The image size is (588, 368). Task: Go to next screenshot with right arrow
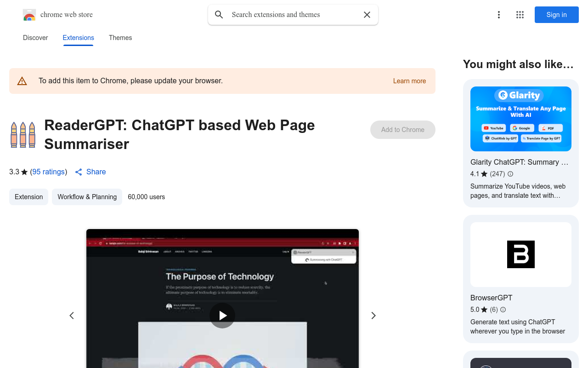pos(373,316)
